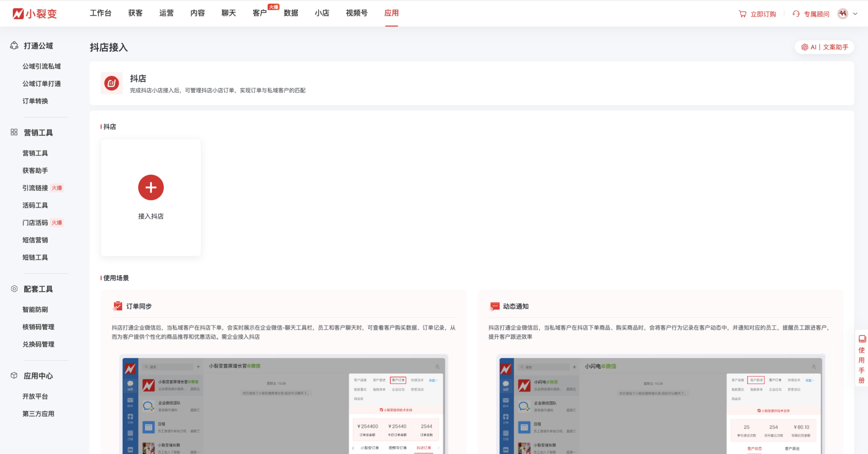The height and width of the screenshot is (454, 868).
Task: Open the AI 文案助手 button
Action: coord(825,47)
